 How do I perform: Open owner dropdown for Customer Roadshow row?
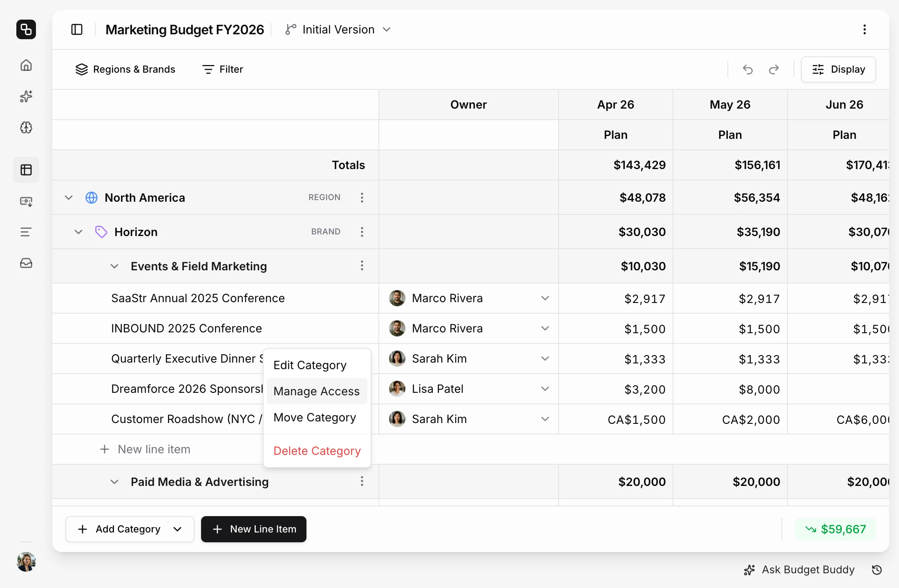545,419
